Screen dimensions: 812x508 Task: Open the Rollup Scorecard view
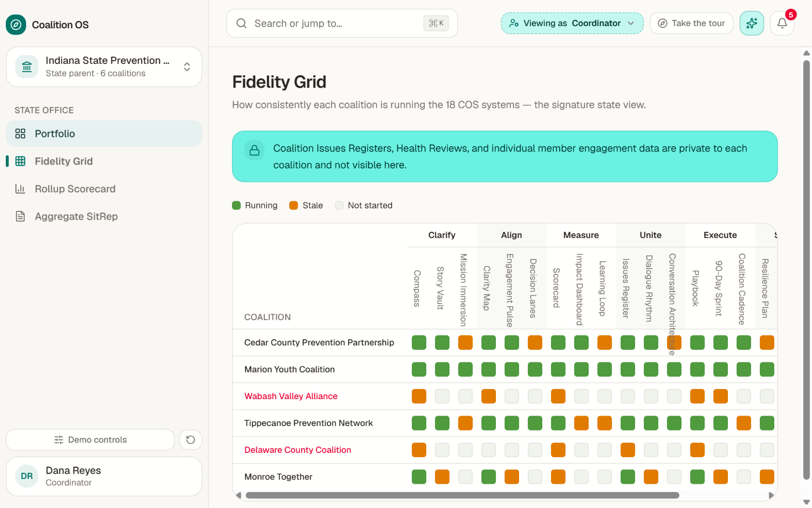(x=104, y=189)
